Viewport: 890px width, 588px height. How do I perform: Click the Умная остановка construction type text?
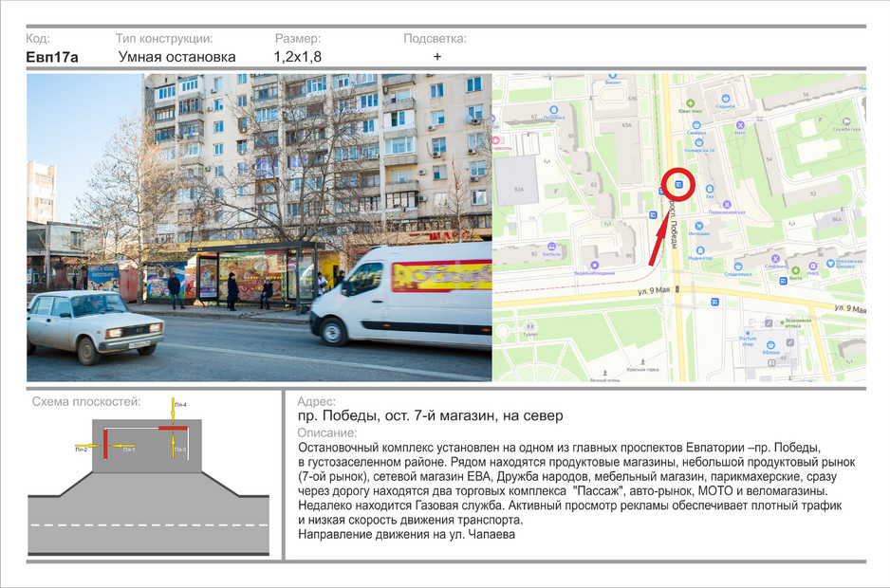(x=177, y=57)
